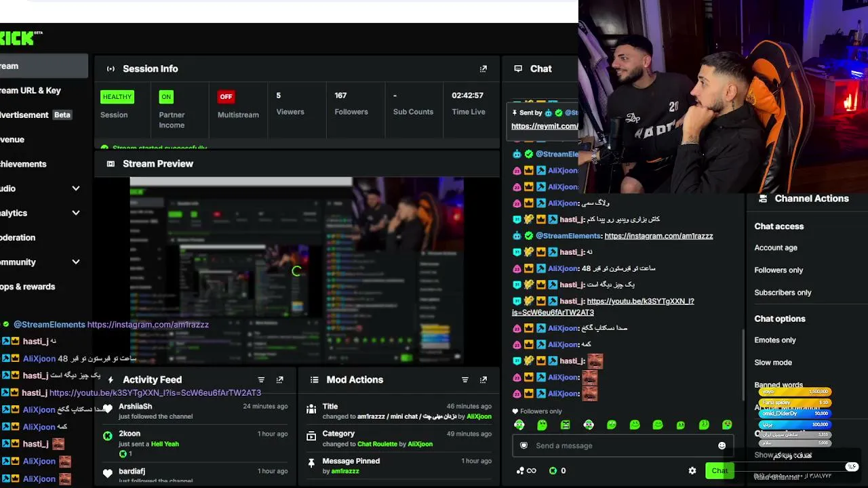This screenshot has width=868, height=488.
Task: Expand the Community sidebar section
Action: click(76, 262)
